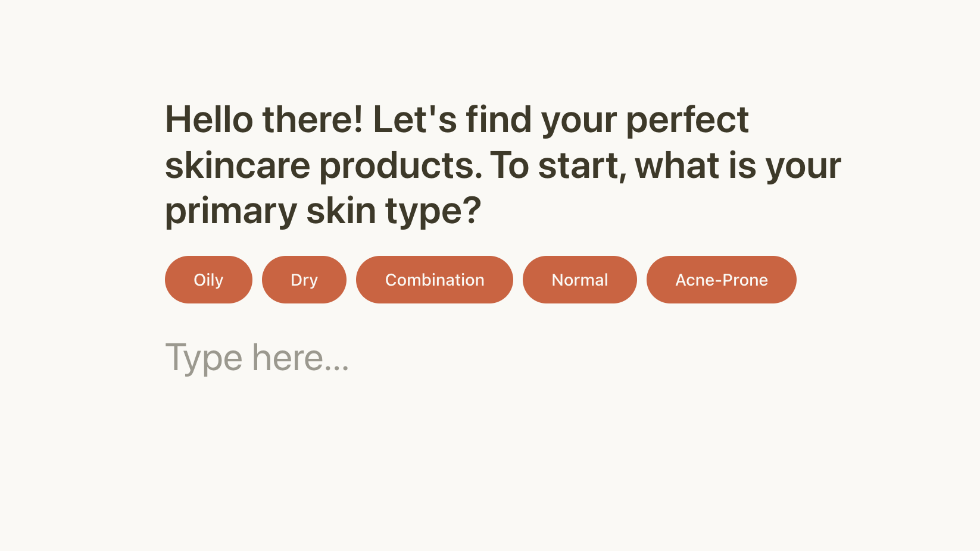Answer the question with Dry

pyautogui.click(x=304, y=279)
